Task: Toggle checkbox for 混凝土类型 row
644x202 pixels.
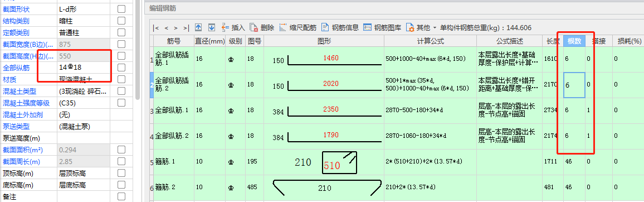Action: 121,91
